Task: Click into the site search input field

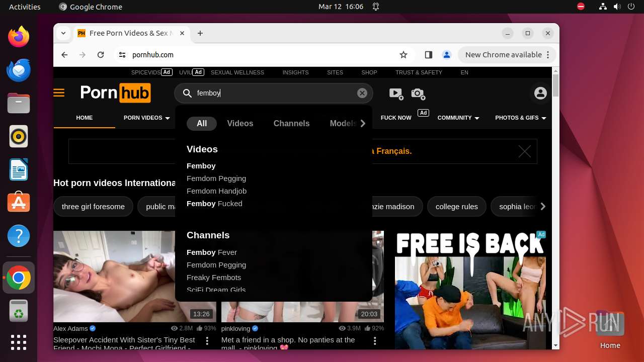Action: (274, 93)
